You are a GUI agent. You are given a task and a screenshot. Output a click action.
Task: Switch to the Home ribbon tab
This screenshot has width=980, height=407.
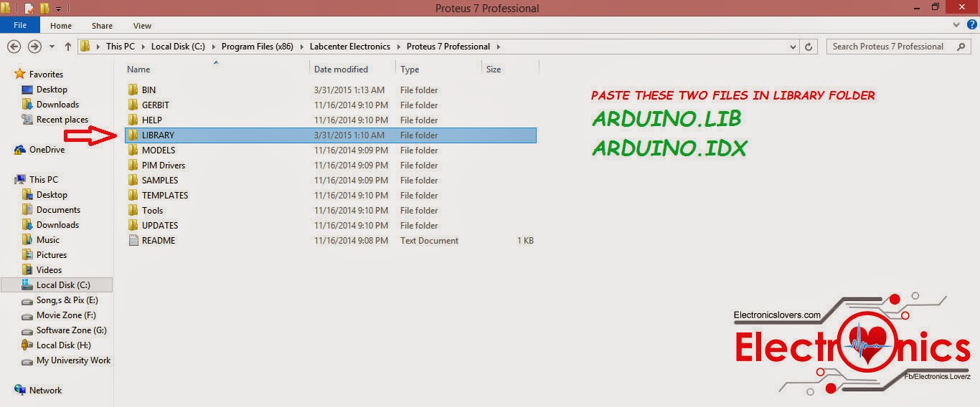click(x=60, y=26)
